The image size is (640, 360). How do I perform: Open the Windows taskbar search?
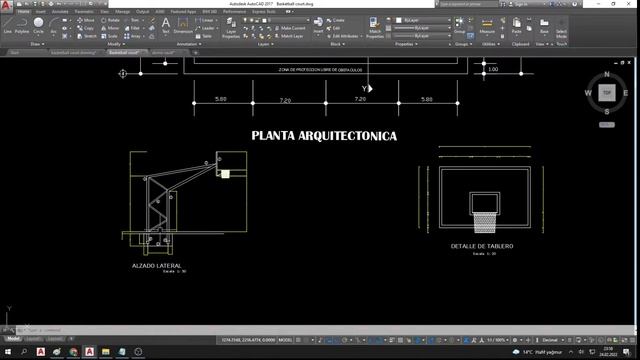[24, 351]
